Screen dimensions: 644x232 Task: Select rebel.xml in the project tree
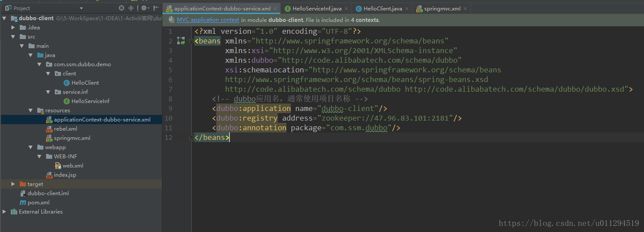click(65, 129)
